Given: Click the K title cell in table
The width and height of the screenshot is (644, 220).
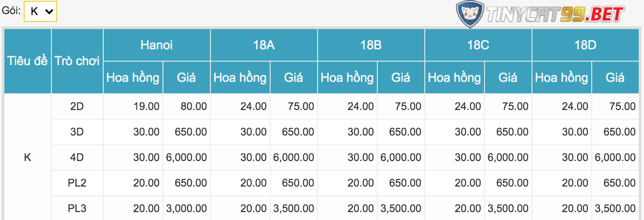Looking at the screenshot, I should [27, 157].
